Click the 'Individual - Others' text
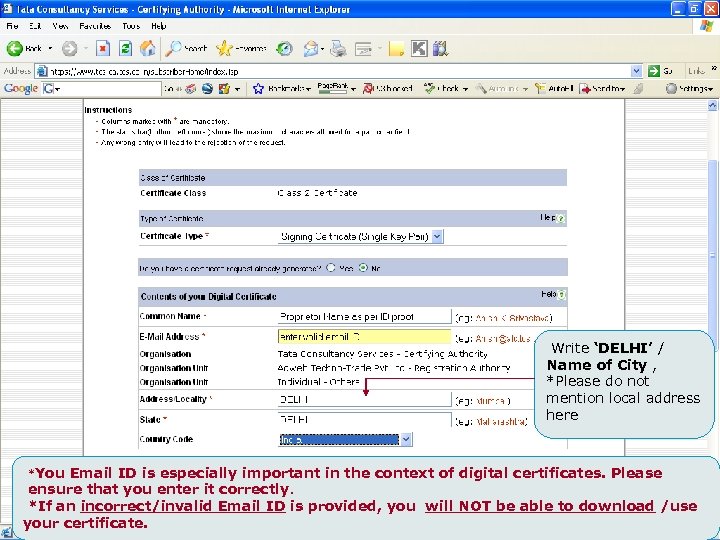The width and height of the screenshot is (720, 540). click(318, 382)
